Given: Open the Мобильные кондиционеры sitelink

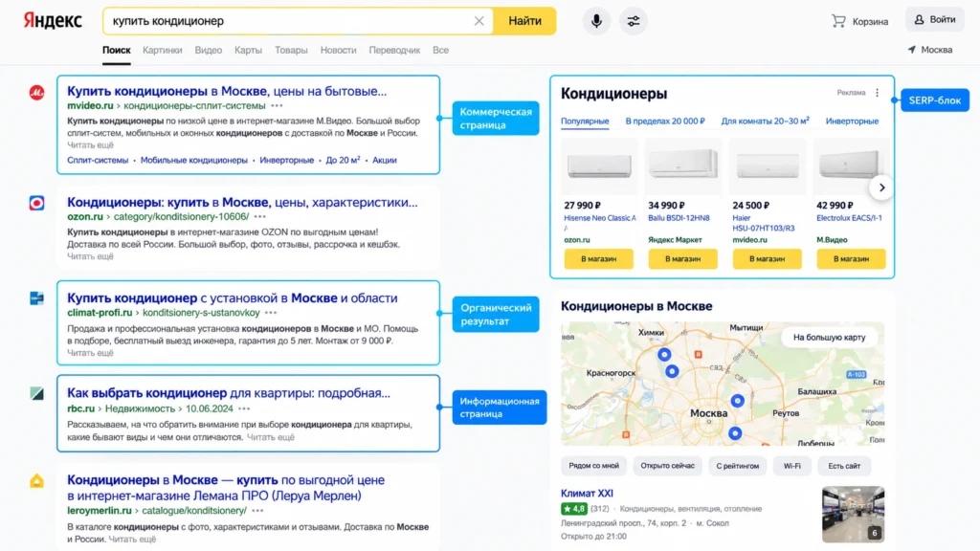Looking at the screenshot, I should [193, 160].
